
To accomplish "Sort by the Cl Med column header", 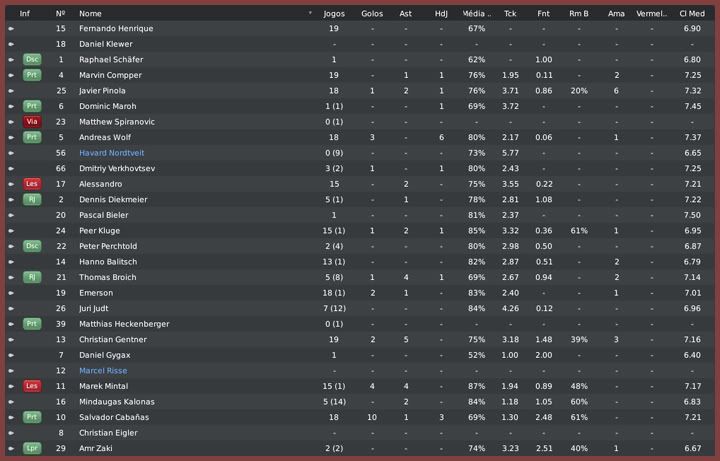I will point(691,14).
